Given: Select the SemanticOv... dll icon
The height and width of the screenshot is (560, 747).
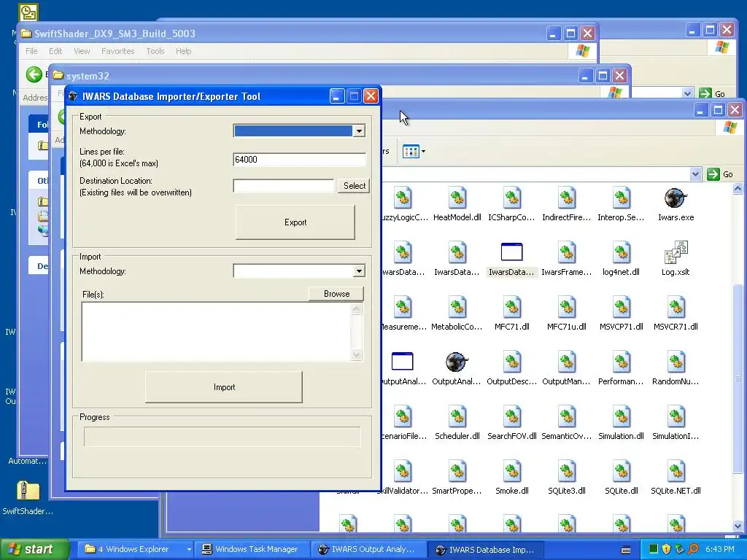Looking at the screenshot, I should pyautogui.click(x=566, y=417).
